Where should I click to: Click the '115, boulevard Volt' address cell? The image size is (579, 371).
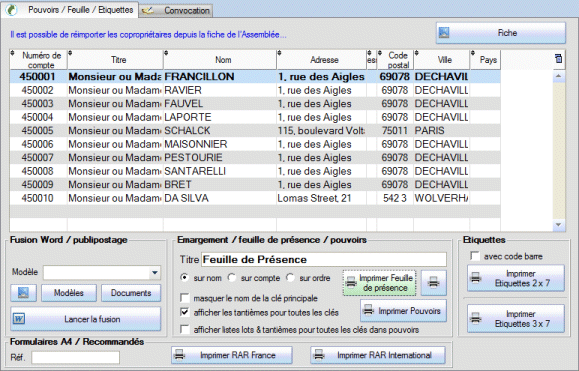(321, 131)
